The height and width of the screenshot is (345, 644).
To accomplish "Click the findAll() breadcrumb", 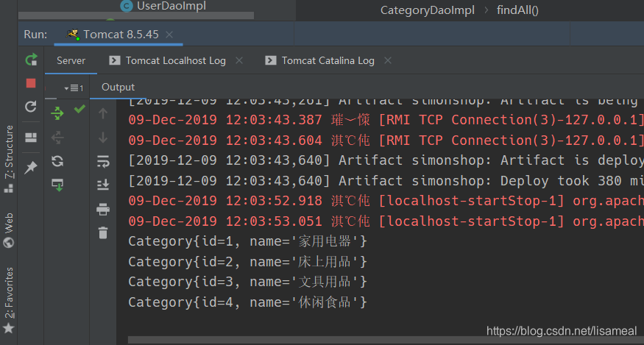I will coord(517,10).
